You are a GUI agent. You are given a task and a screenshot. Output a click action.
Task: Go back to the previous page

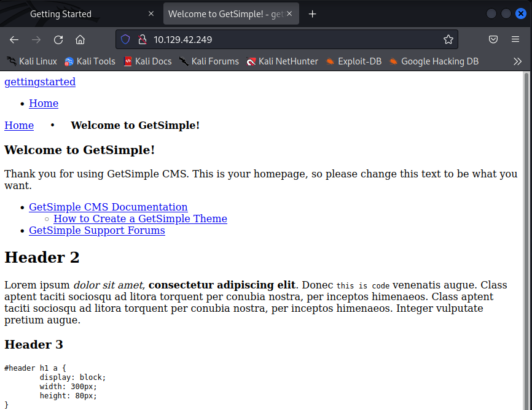[14, 40]
